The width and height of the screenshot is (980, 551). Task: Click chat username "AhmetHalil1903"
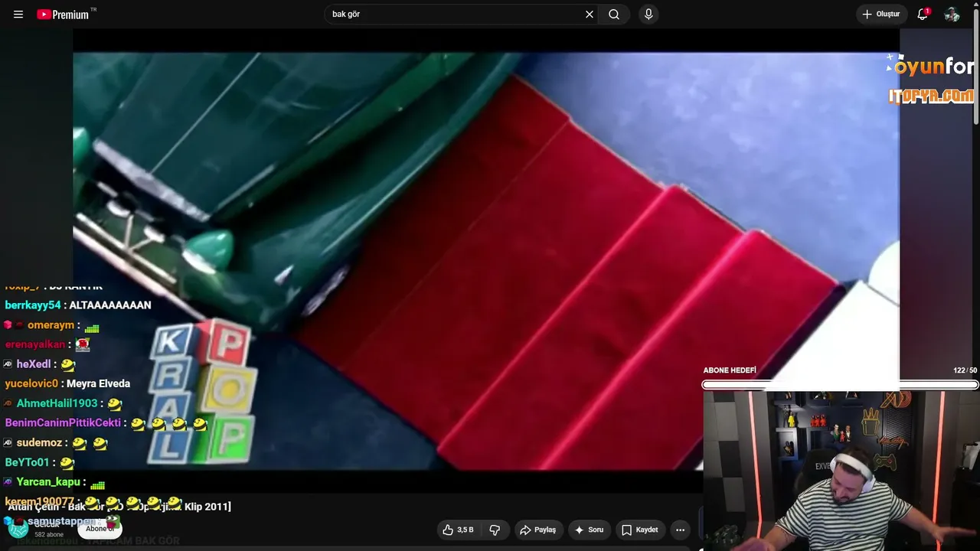point(57,403)
